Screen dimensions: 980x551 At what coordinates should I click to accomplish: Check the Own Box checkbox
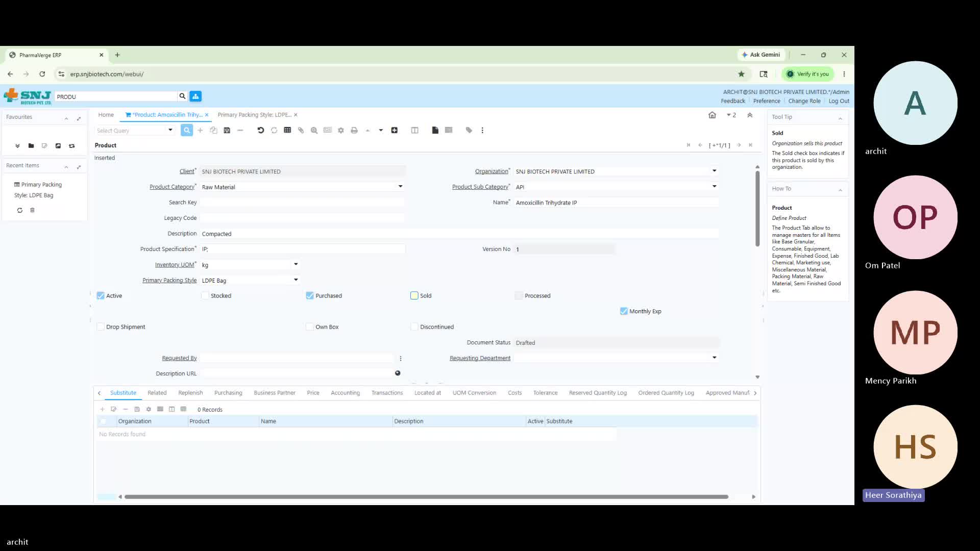pos(310,327)
